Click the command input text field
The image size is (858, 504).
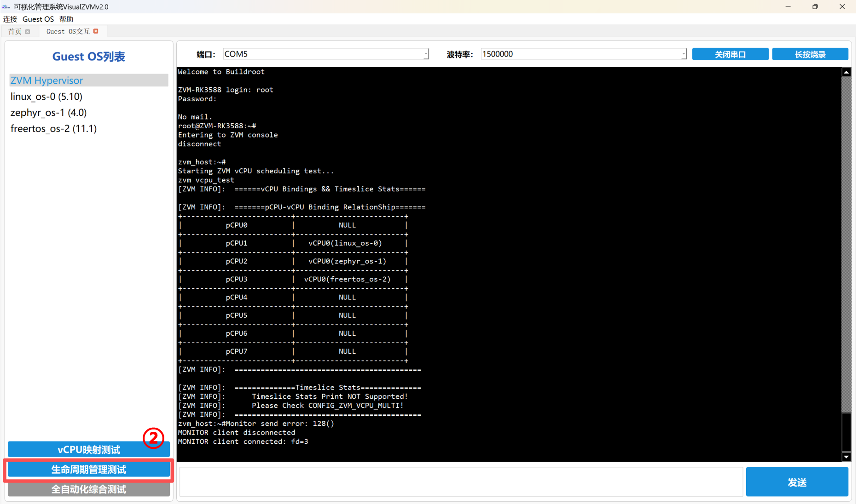pos(461,482)
